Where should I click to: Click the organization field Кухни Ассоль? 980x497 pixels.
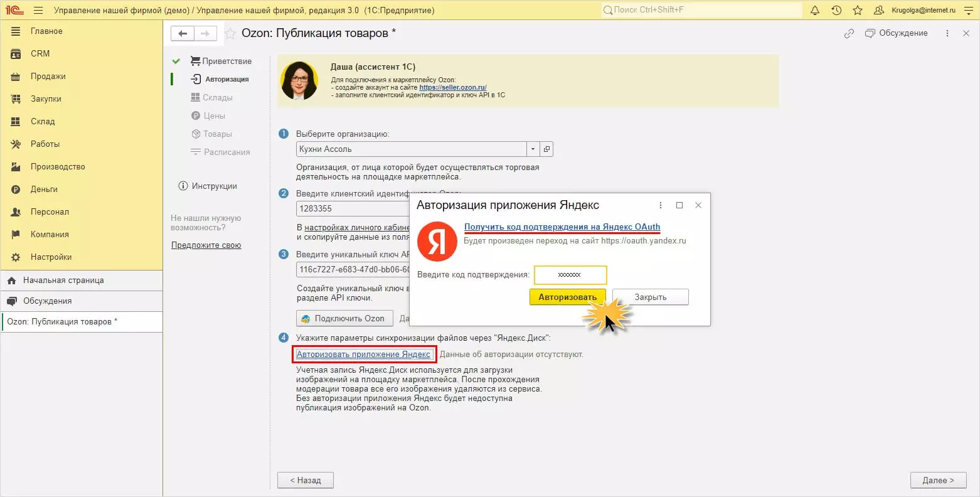(412, 149)
